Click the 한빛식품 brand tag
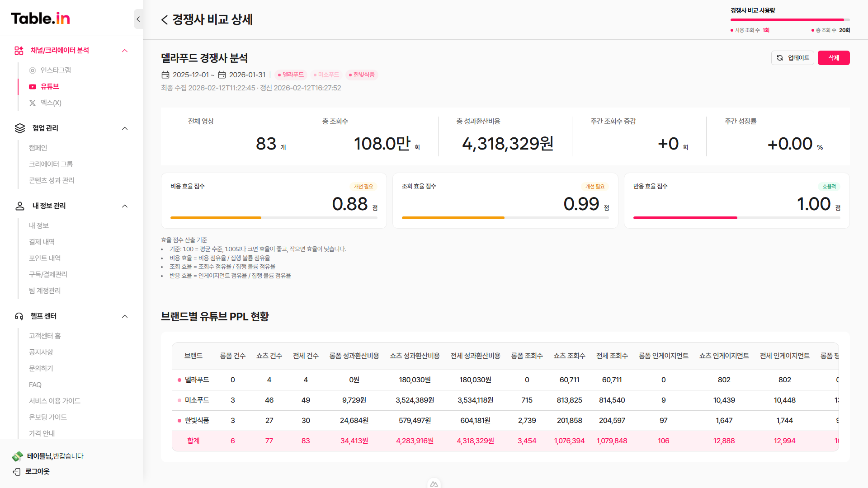Image resolution: width=868 pixels, height=488 pixels. (362, 75)
